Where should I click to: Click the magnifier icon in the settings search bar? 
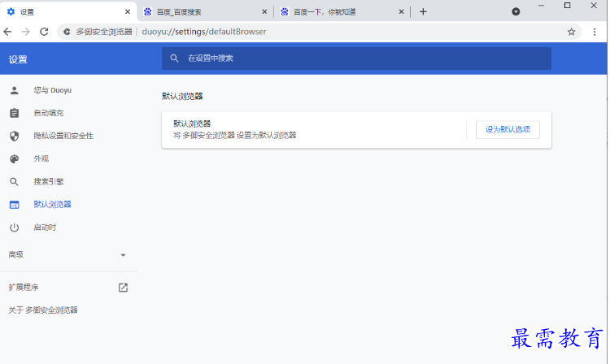coord(174,58)
